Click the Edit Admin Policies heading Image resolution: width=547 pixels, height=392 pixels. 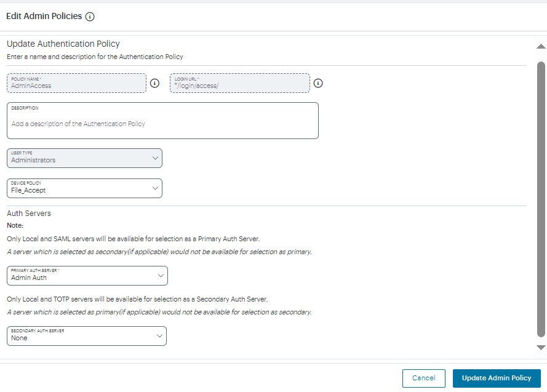(44, 17)
